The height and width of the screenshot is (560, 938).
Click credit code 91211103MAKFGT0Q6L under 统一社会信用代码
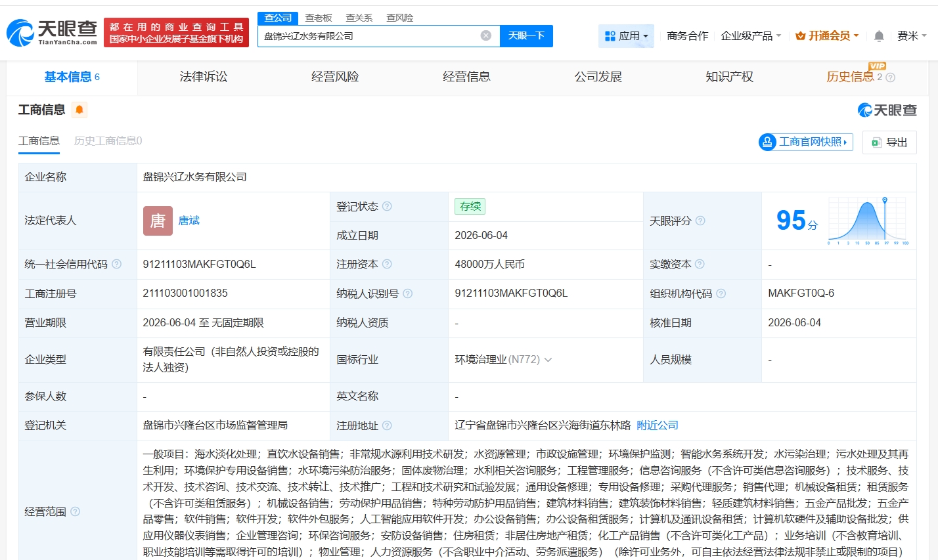[x=199, y=264]
